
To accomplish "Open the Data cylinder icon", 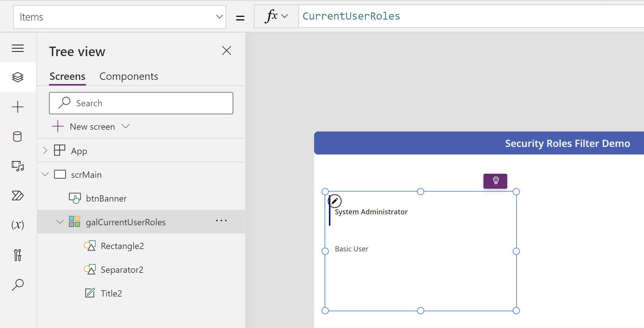I will point(17,137).
